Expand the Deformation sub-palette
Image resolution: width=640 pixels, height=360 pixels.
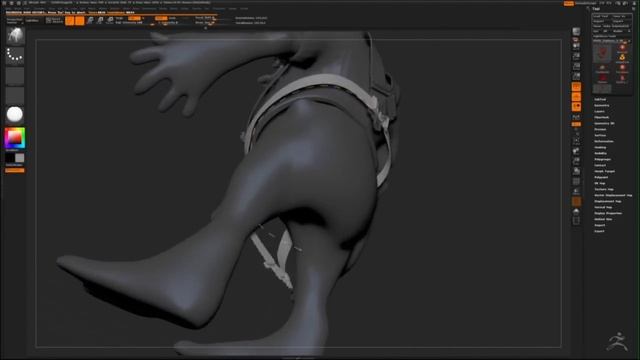pyautogui.click(x=604, y=141)
